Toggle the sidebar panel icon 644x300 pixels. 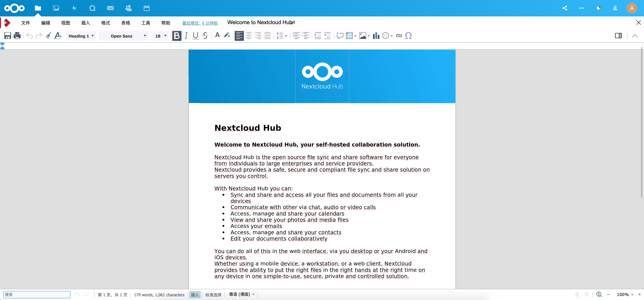click(618, 36)
